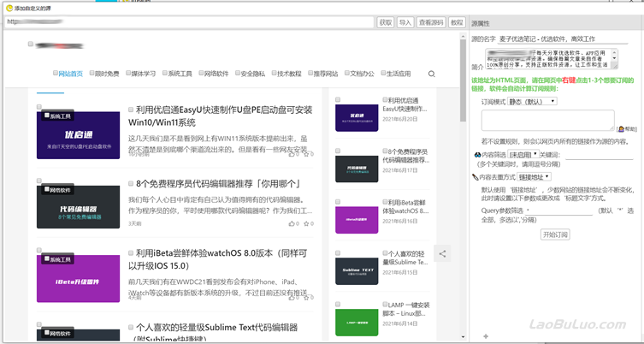Click the 获取 button
This screenshot has height=344, width=644.
[x=386, y=22]
